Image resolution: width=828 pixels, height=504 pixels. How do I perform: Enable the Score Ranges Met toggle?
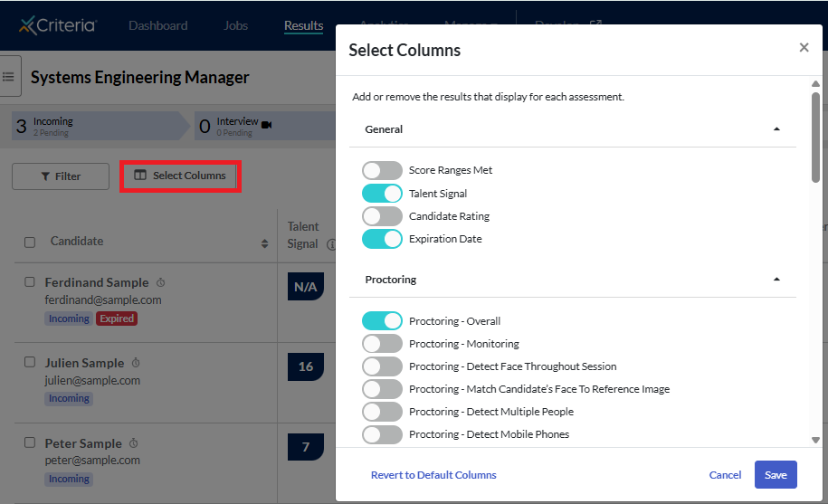[x=382, y=170]
